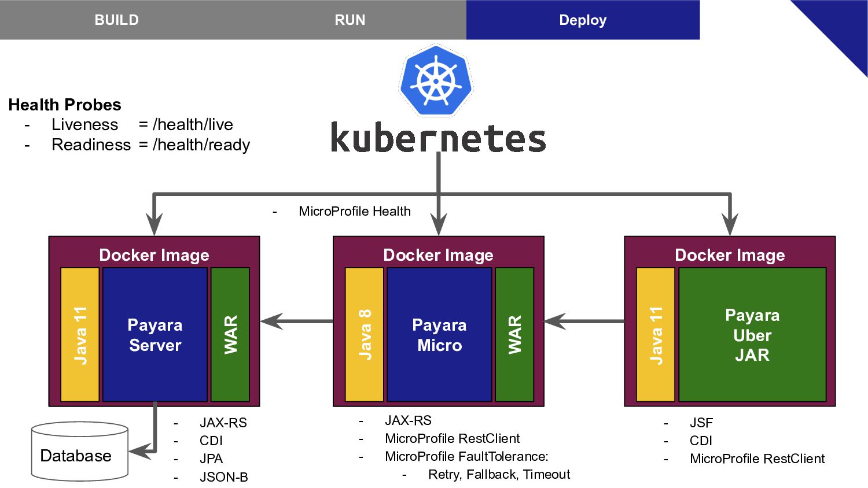
Task: Click the JAX-RS item under Payara Micro
Action: pos(409,420)
